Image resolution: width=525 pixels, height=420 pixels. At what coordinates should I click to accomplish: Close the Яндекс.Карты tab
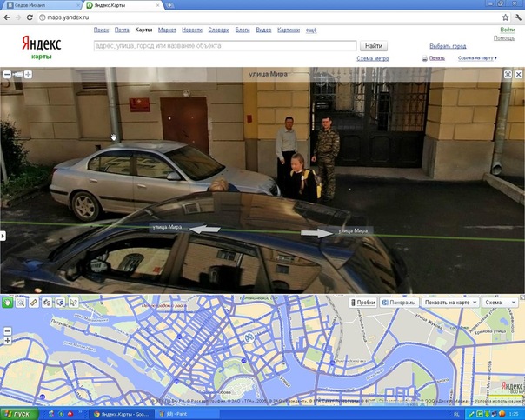point(157,5)
